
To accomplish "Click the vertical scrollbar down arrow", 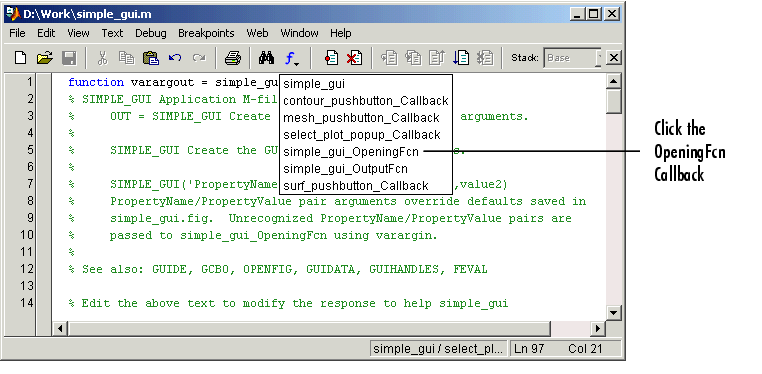I will [x=614, y=313].
